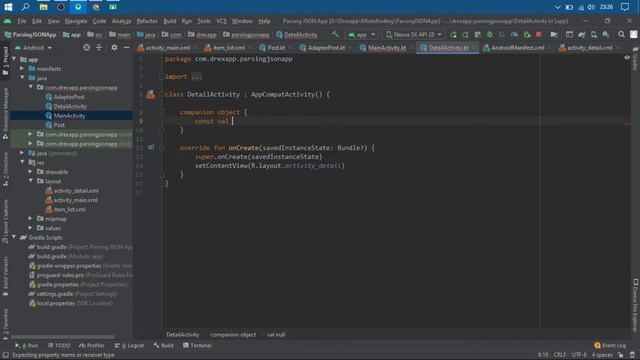This screenshot has width=640, height=360.
Task: Switch to the AndroidManifest.xml tab
Action: [517, 48]
